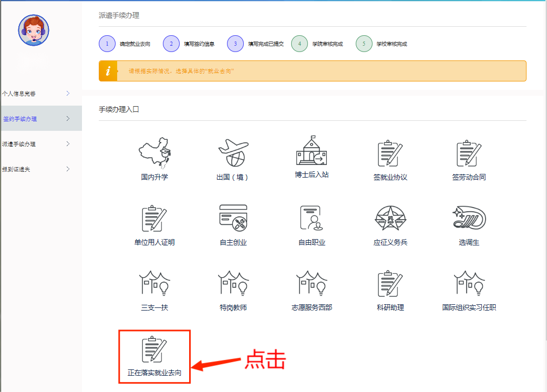The image size is (547, 392).
Task: Click the 国际组织实习任职 label
Action: point(469,307)
